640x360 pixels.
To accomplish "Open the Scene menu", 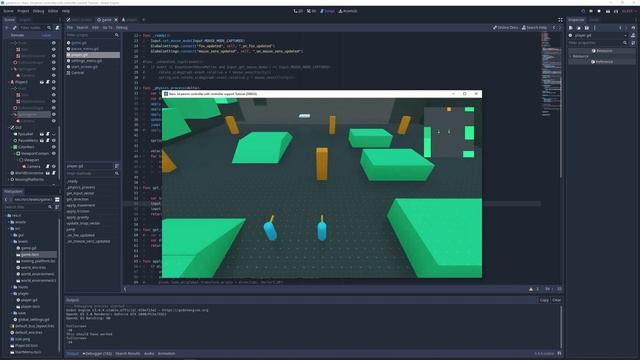I will click(x=8, y=11).
